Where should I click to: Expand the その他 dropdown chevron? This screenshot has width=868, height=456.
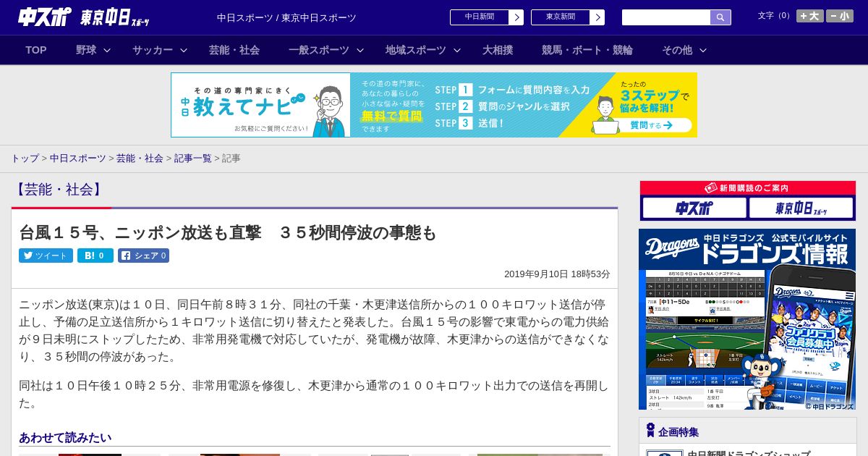tap(703, 50)
